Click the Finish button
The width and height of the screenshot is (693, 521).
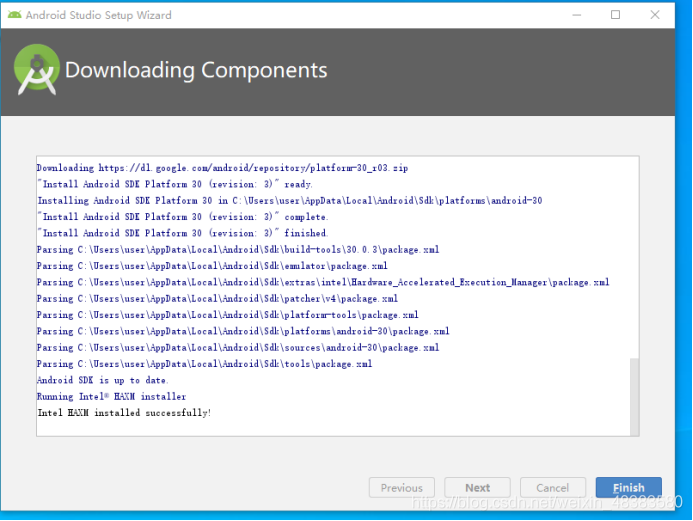(x=628, y=487)
